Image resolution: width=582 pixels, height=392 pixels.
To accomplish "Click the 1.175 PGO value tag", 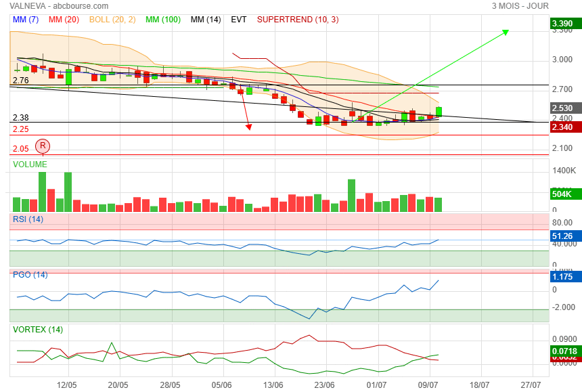I will pyautogui.click(x=566, y=276).
